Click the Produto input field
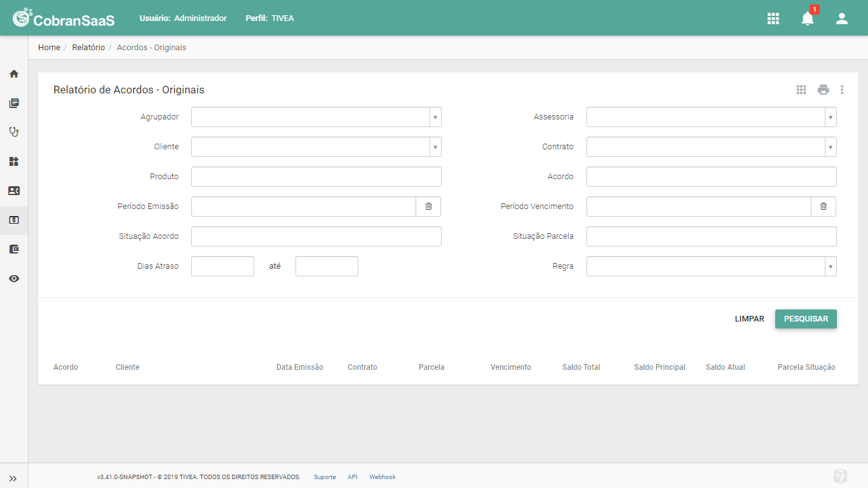This screenshot has width=868, height=488. [x=316, y=177]
